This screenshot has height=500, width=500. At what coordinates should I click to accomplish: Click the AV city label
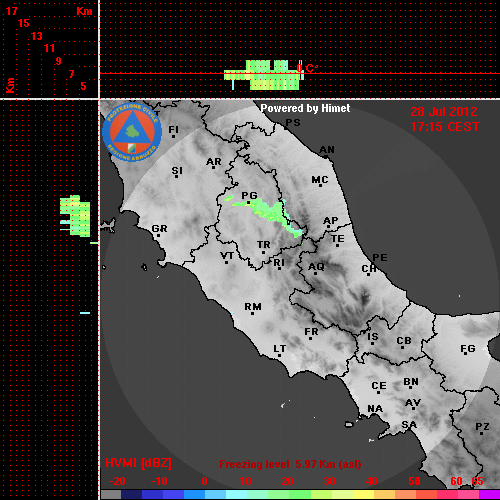tap(413, 403)
